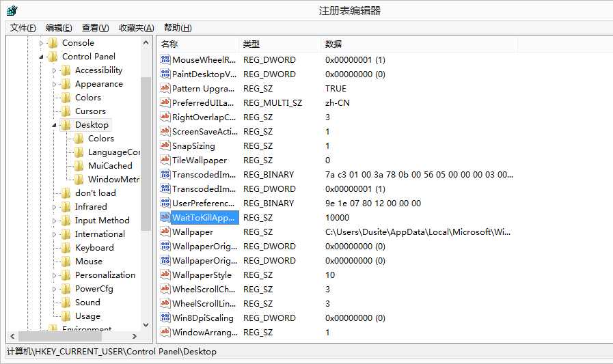613x364 pixels.
Task: Click the RightOverlapC... string value icon
Action: pos(165,117)
